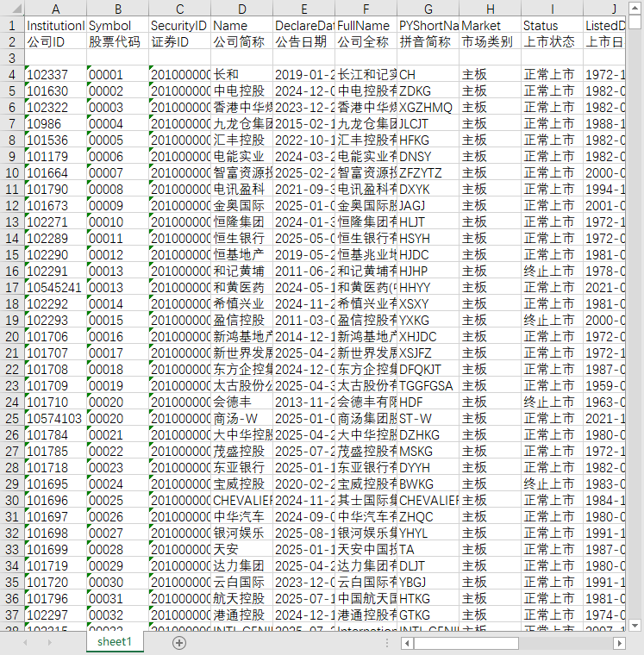Select column E header
Viewport: 644px width, 655px height.
point(303,9)
